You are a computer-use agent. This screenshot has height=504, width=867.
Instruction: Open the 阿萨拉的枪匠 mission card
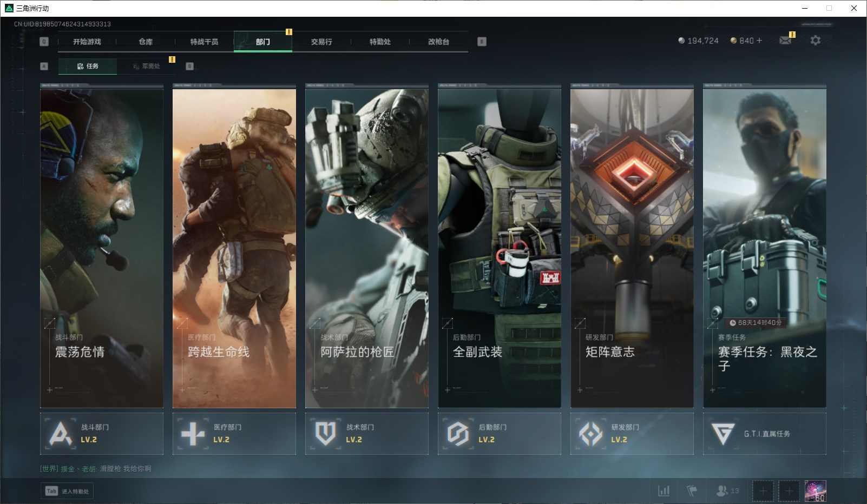coord(367,248)
